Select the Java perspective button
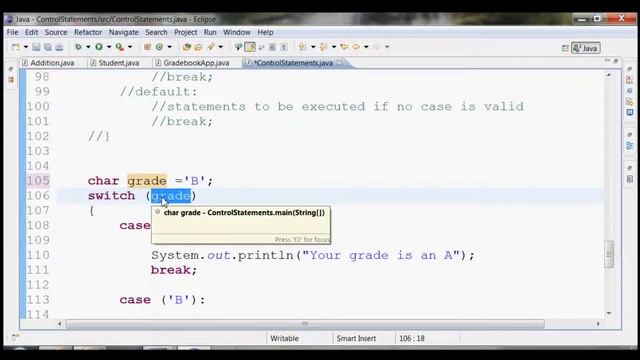Viewport: 640px width, 360px height. pos(585,48)
